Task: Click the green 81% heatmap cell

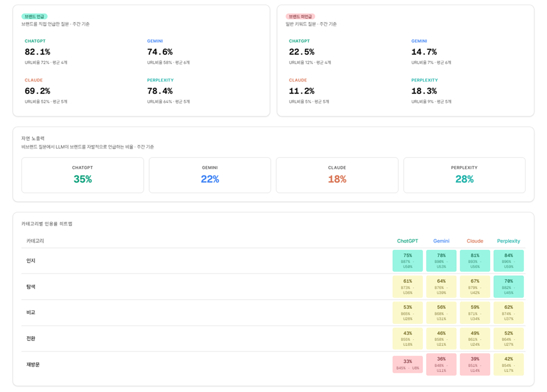Action: pos(475,261)
